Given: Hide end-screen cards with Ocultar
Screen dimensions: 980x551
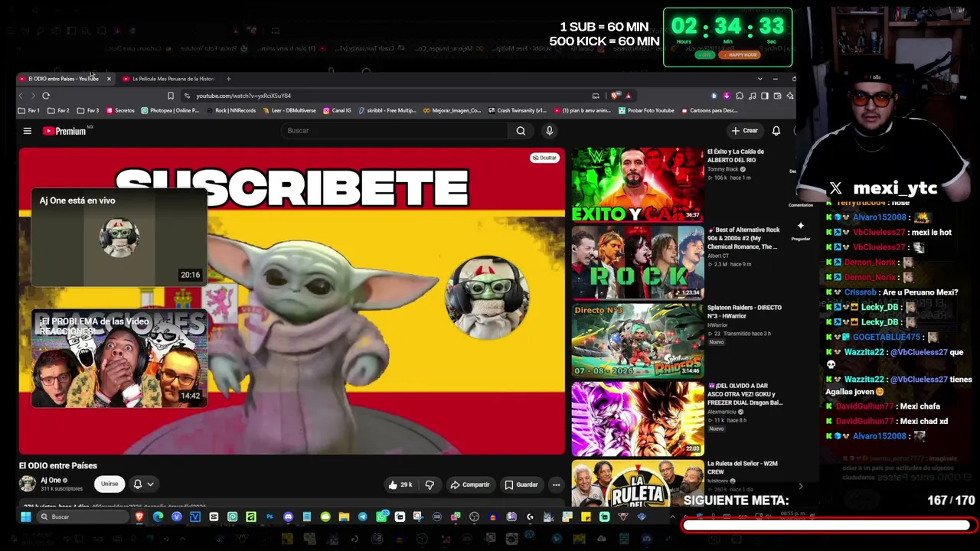Looking at the screenshot, I should [x=544, y=158].
